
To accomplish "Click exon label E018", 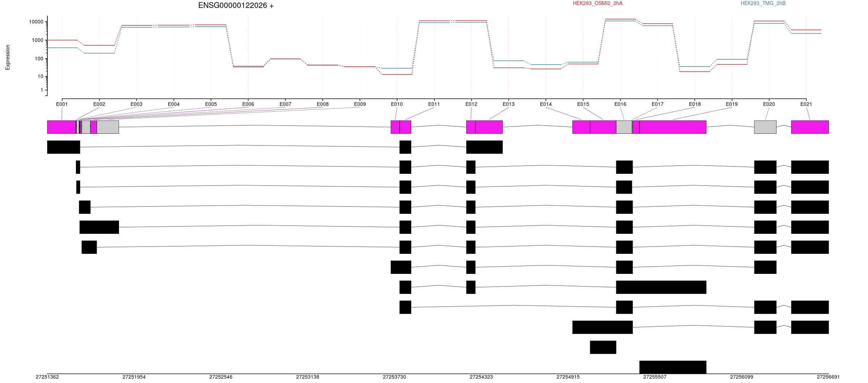I will pyautogui.click(x=695, y=104).
